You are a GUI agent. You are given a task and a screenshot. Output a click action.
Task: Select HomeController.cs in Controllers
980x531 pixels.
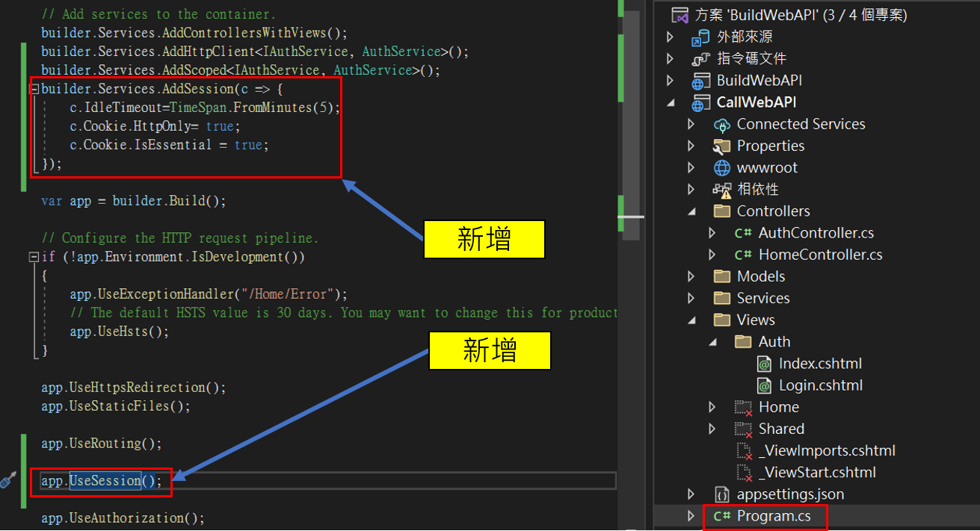click(821, 255)
